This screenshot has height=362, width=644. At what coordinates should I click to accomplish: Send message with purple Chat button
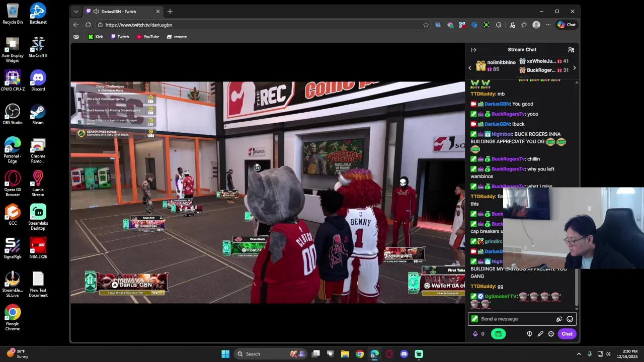pyautogui.click(x=567, y=334)
